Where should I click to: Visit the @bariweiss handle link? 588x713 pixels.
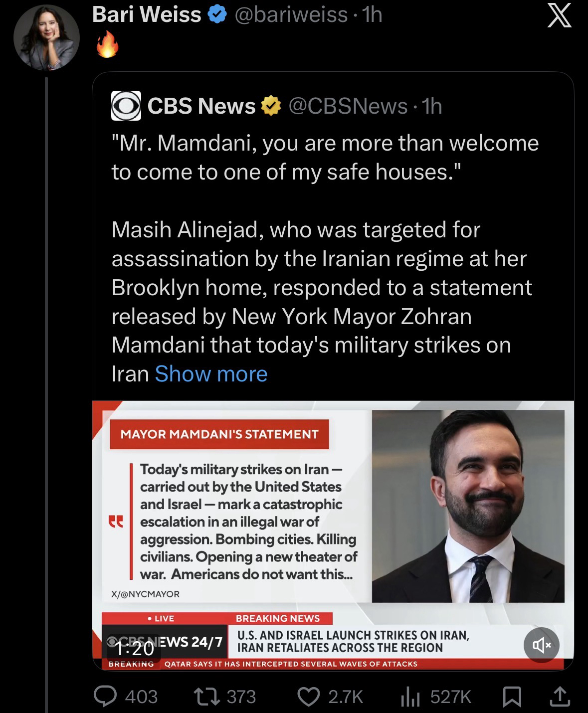(x=290, y=14)
